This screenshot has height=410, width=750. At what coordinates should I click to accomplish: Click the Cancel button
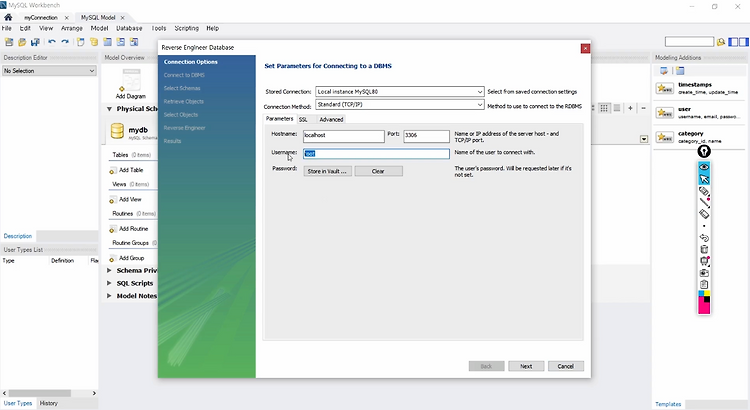pos(565,366)
